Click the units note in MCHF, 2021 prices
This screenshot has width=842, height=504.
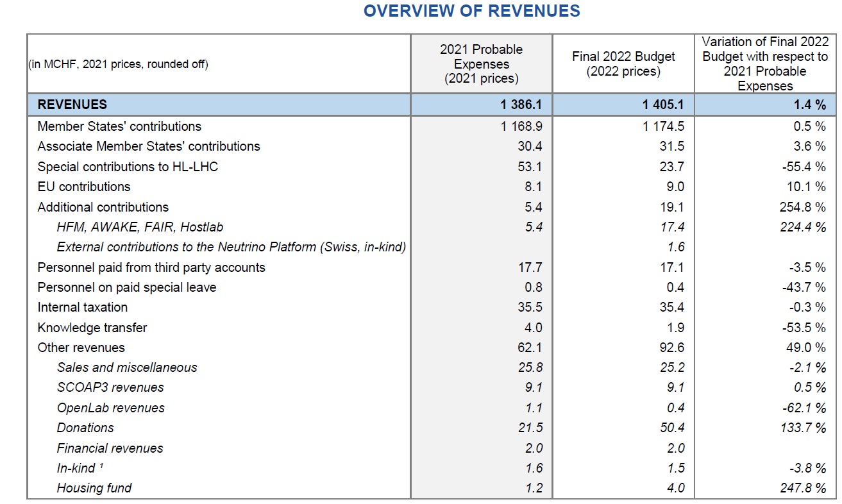[119, 64]
